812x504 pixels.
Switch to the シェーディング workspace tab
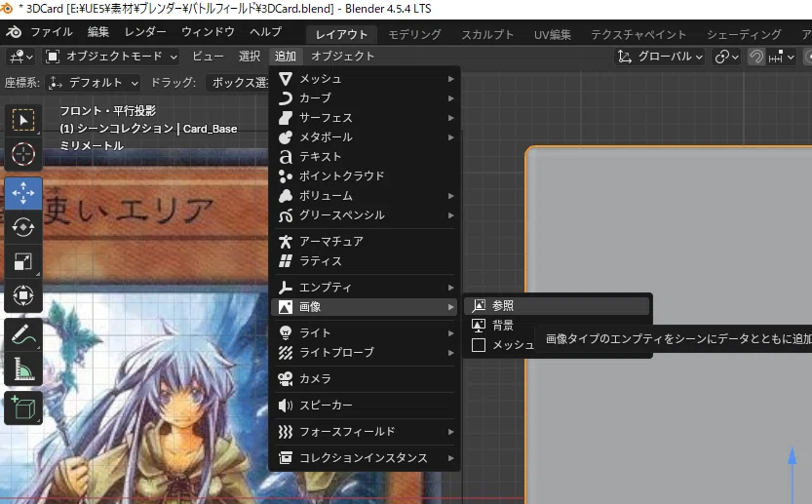tap(744, 35)
